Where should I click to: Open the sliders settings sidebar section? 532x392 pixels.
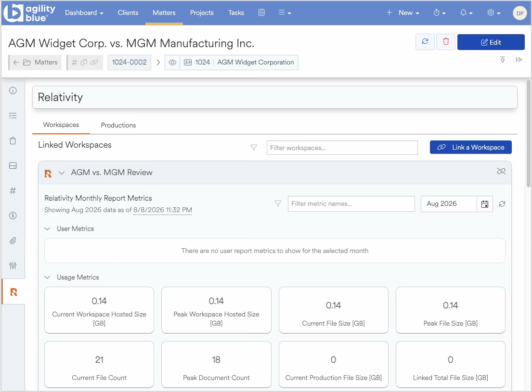13,266
